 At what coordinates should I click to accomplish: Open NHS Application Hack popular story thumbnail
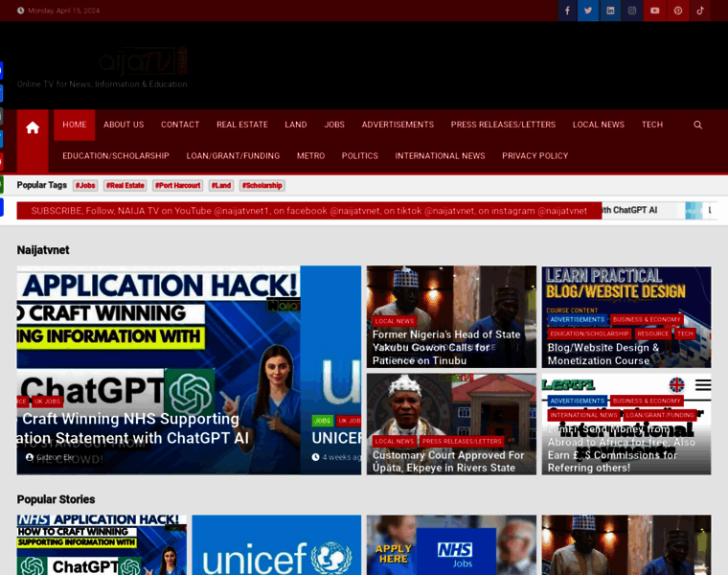click(102, 544)
